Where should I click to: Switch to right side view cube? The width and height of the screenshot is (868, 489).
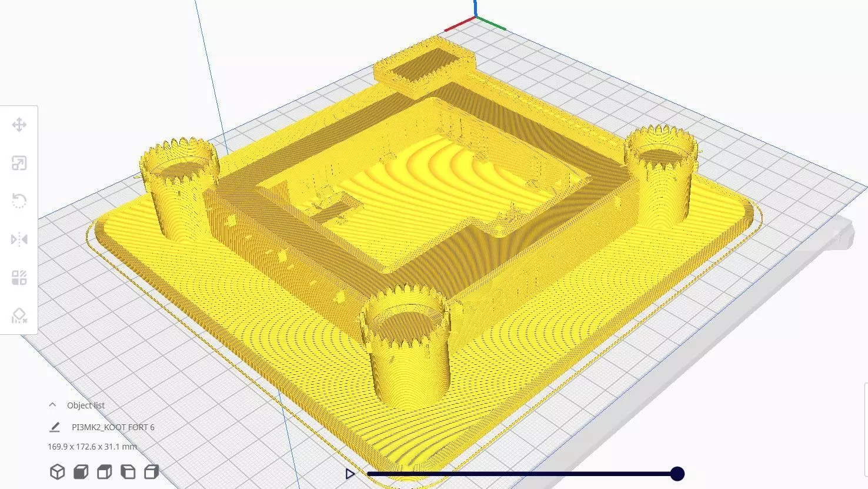[151, 472]
